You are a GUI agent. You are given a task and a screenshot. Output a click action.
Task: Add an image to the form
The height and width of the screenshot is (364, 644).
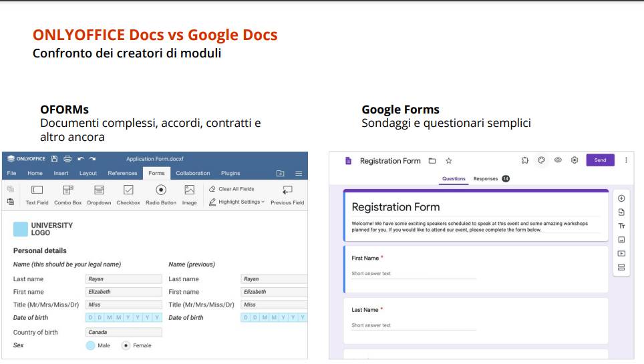[x=621, y=240]
